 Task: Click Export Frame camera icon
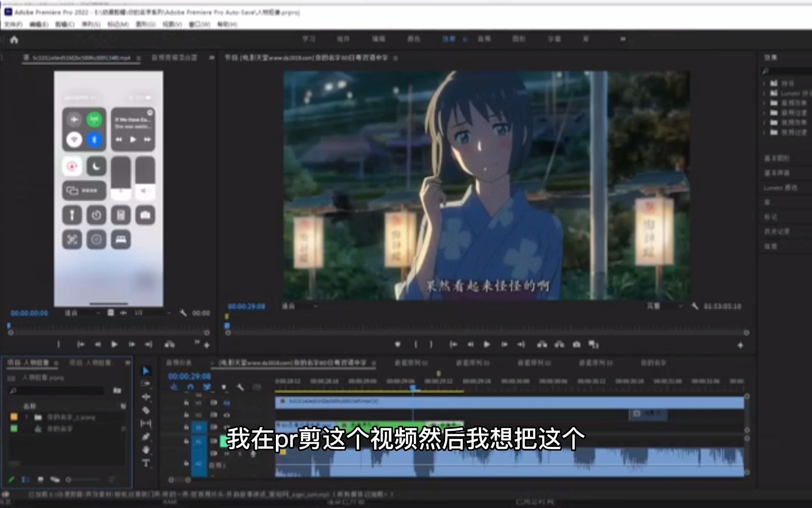(577, 345)
